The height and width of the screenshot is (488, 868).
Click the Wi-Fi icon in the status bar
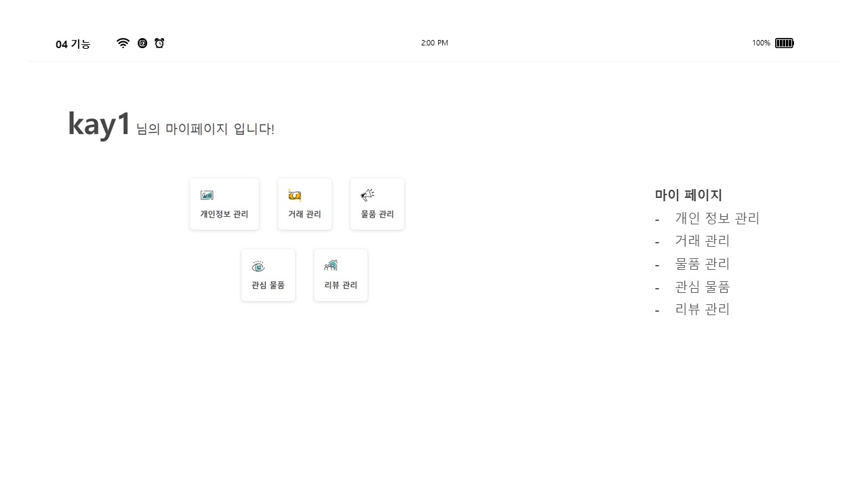(x=123, y=43)
